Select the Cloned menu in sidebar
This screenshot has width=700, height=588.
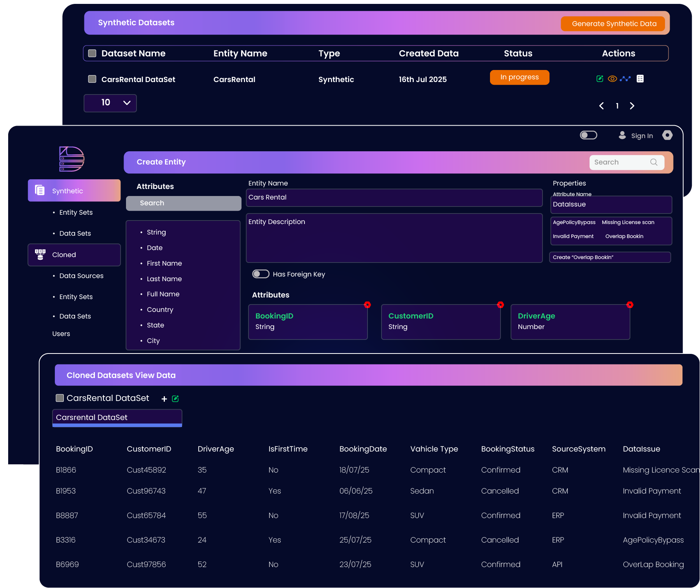click(x=74, y=255)
